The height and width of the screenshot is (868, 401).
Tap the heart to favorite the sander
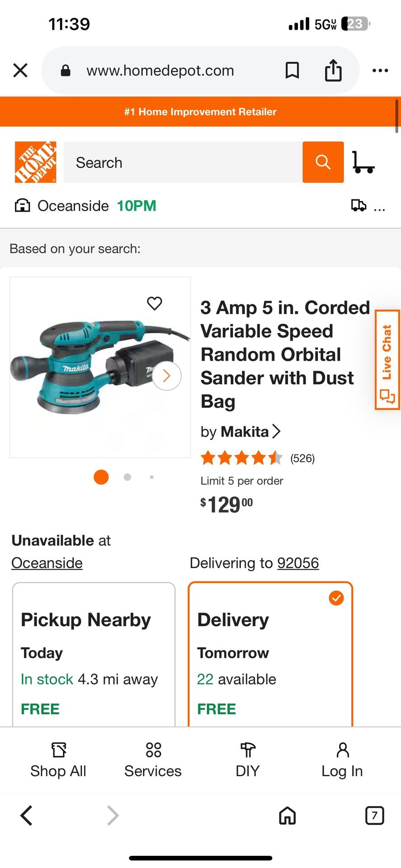pos(155,304)
